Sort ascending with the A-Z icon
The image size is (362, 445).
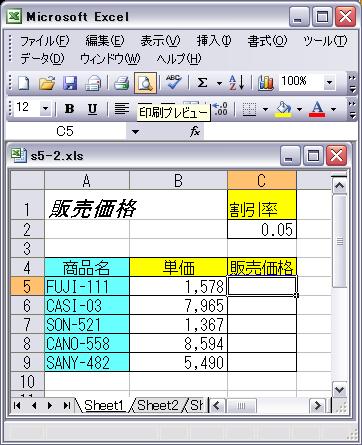[x=237, y=83]
